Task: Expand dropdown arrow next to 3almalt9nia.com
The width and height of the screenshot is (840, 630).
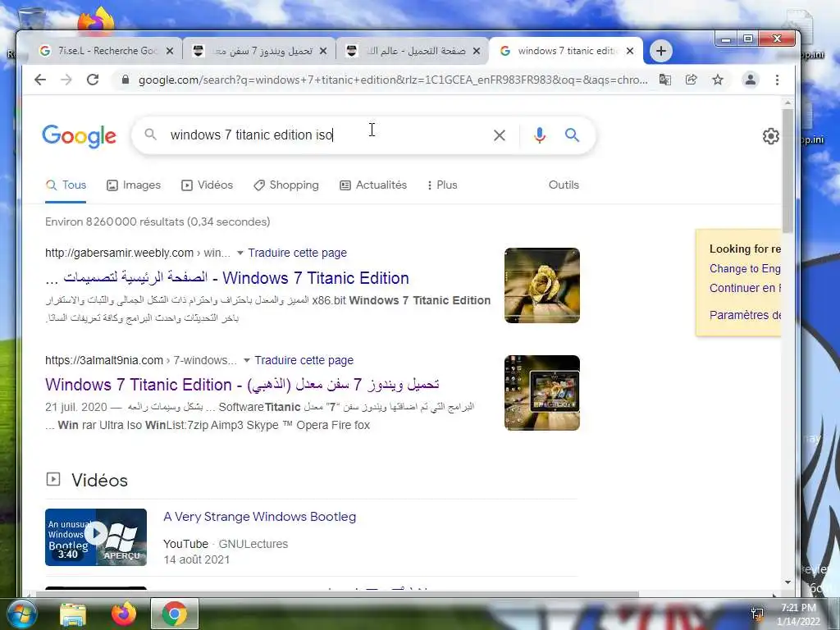Action: tap(246, 361)
